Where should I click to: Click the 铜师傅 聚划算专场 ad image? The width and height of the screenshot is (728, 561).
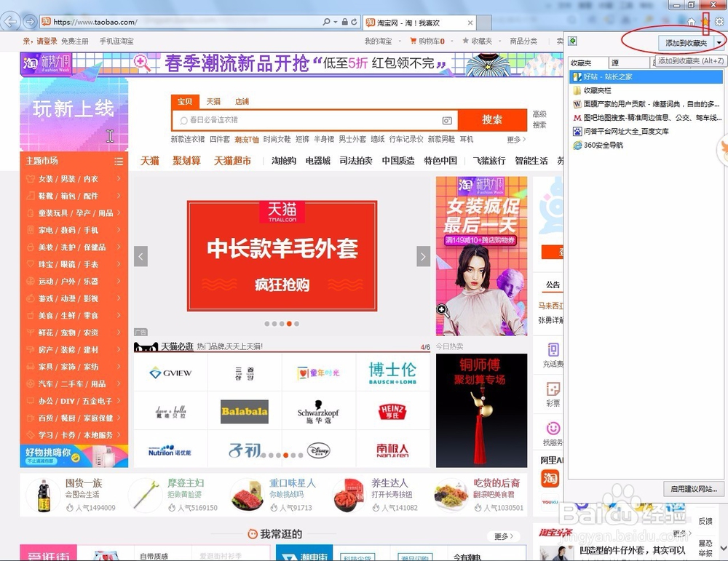[481, 410]
